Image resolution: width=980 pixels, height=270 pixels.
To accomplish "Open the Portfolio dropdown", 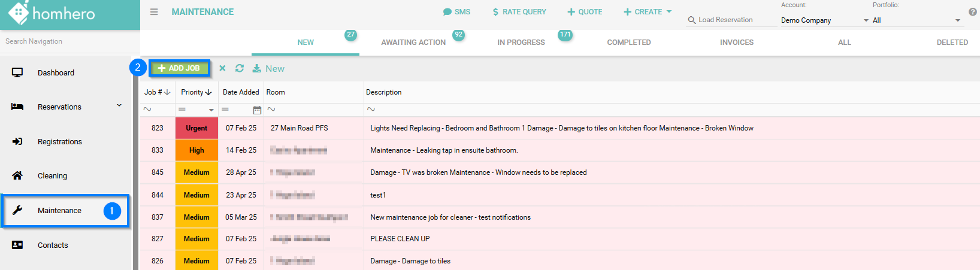I will [x=916, y=20].
